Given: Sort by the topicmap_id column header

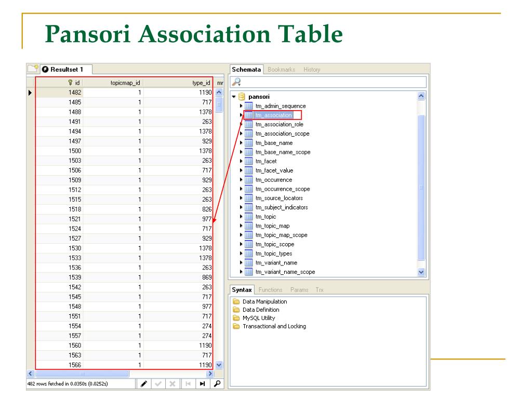Looking at the screenshot, I should click(x=114, y=83).
